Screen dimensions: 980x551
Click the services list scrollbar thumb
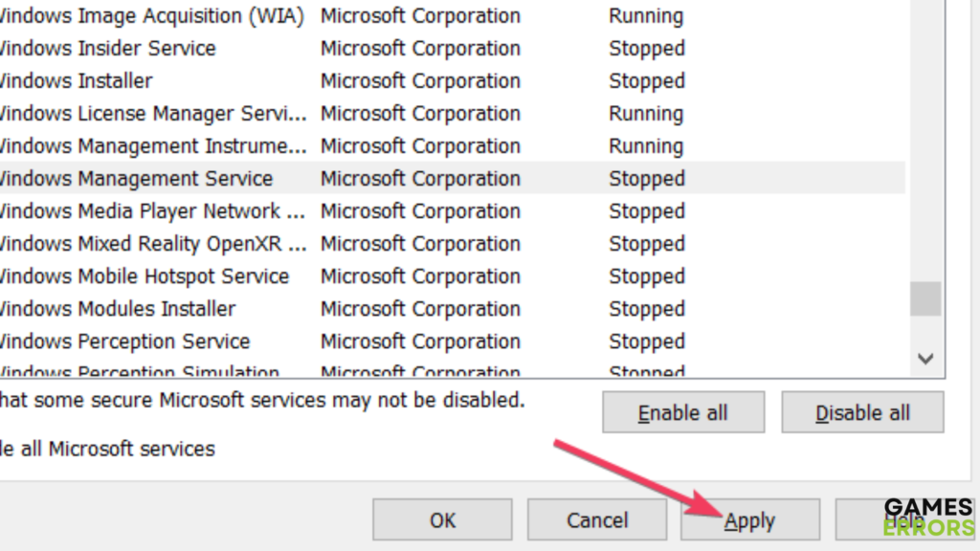(925, 298)
